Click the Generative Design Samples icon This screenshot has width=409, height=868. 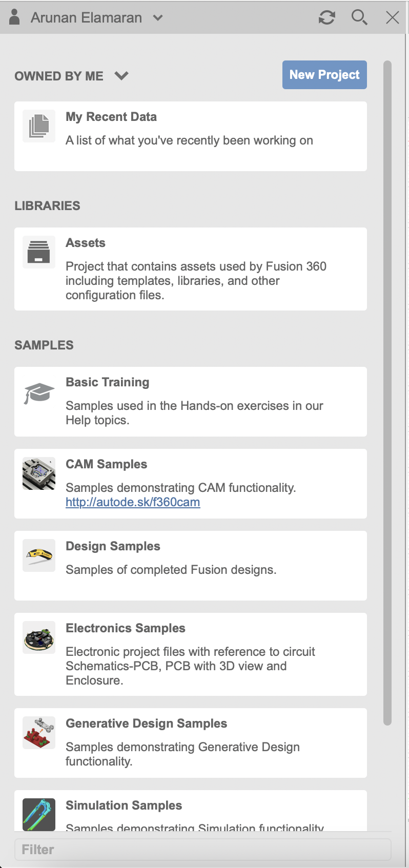coord(38,732)
